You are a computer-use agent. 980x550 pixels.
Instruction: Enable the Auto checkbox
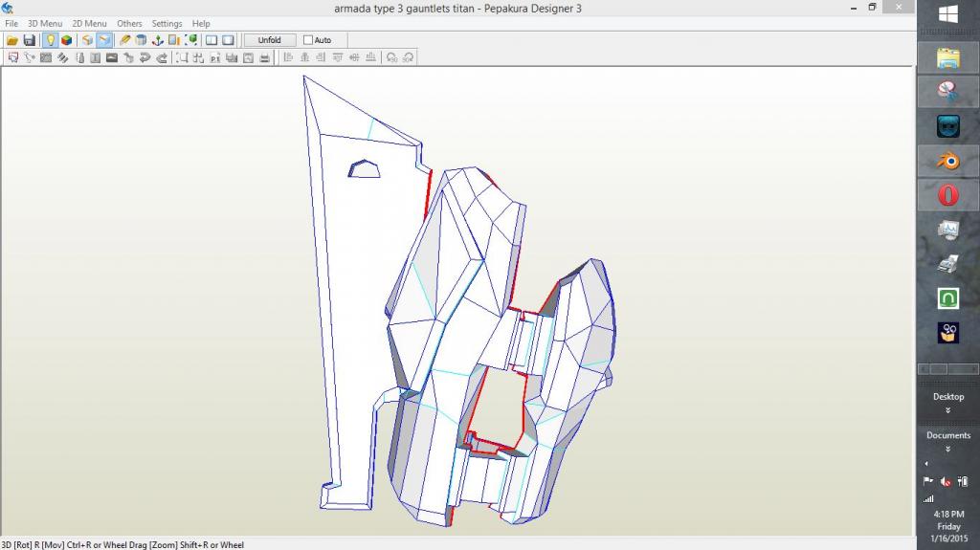[308, 40]
